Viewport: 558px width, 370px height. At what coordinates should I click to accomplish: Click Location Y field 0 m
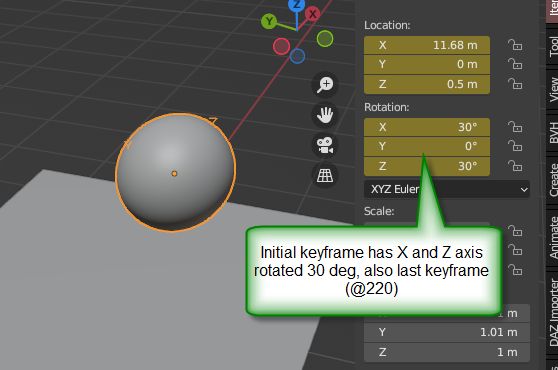427,64
